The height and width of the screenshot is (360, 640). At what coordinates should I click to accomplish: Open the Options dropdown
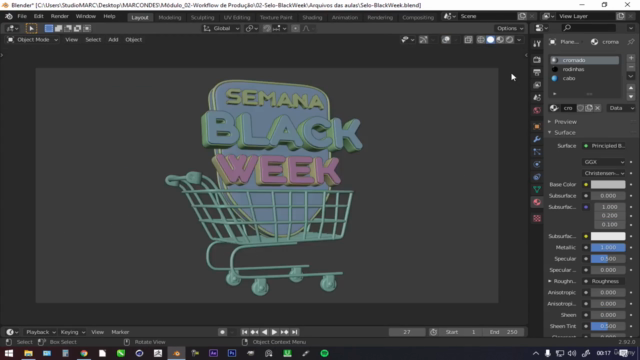coord(510,28)
